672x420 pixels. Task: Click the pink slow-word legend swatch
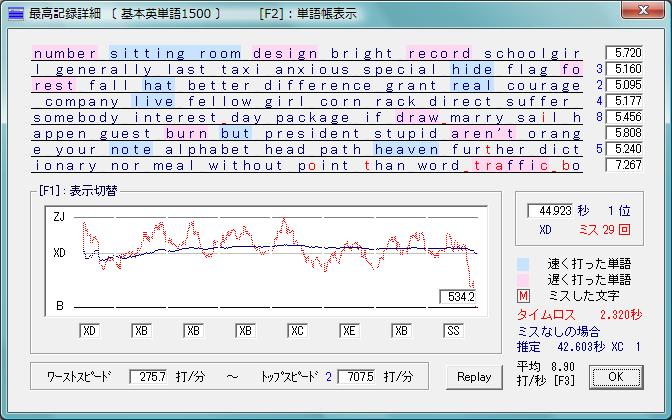(523, 280)
